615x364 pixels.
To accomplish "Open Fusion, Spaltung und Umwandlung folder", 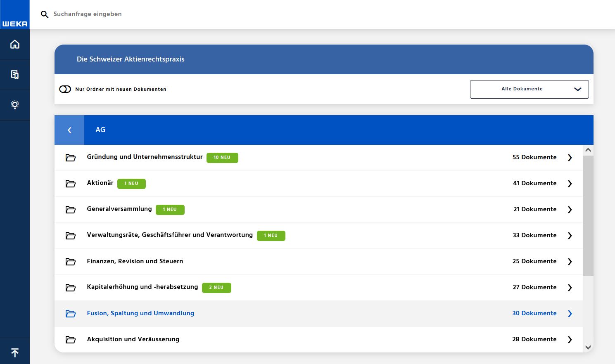I will click(140, 313).
